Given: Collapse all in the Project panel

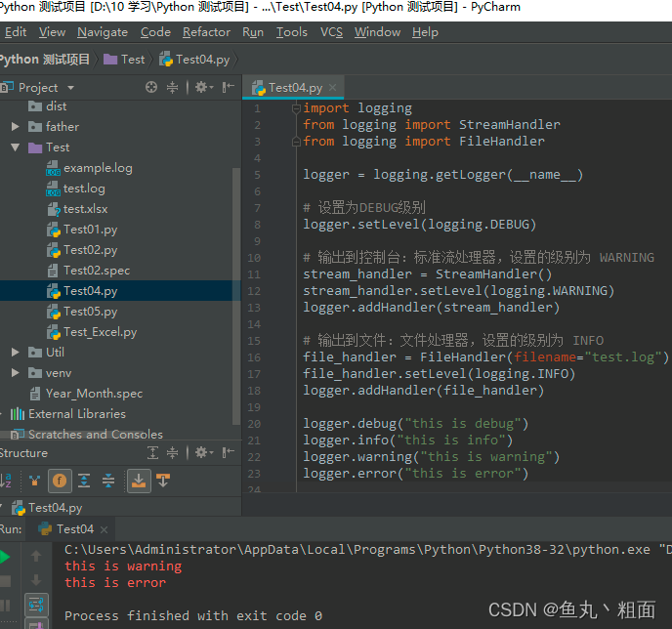Looking at the screenshot, I should tap(172, 87).
